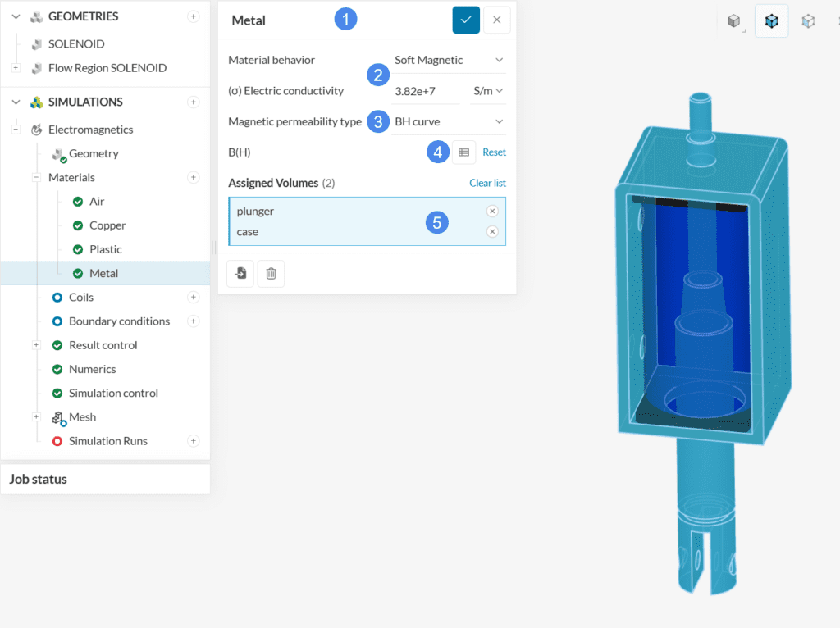Open the conductivity unit S/m dropdown
Screen dimensions: 840x628
click(488, 91)
